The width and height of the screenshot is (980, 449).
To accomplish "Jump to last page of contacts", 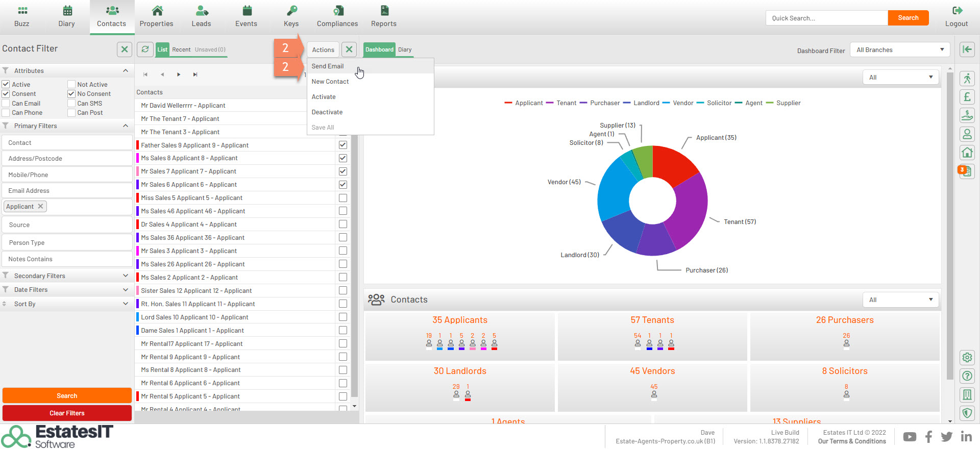I will 195,74.
